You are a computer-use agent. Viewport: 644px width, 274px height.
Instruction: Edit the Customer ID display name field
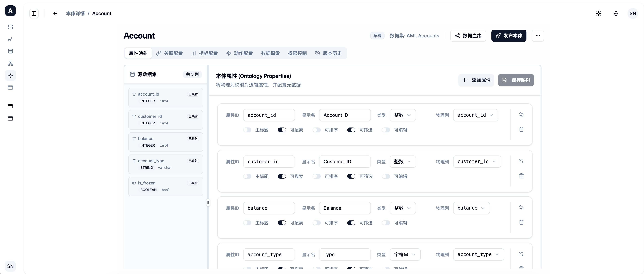tap(345, 162)
